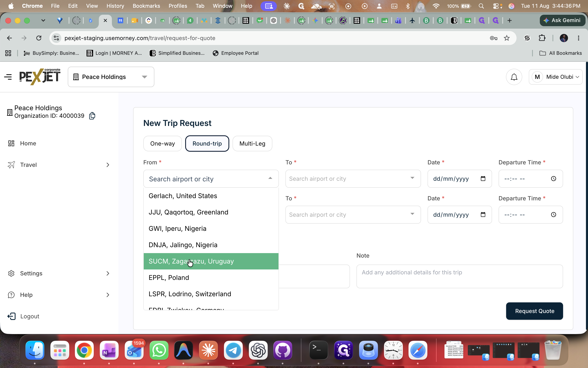
Task: Open the Mide Olubi user menu
Action: pyautogui.click(x=556, y=77)
